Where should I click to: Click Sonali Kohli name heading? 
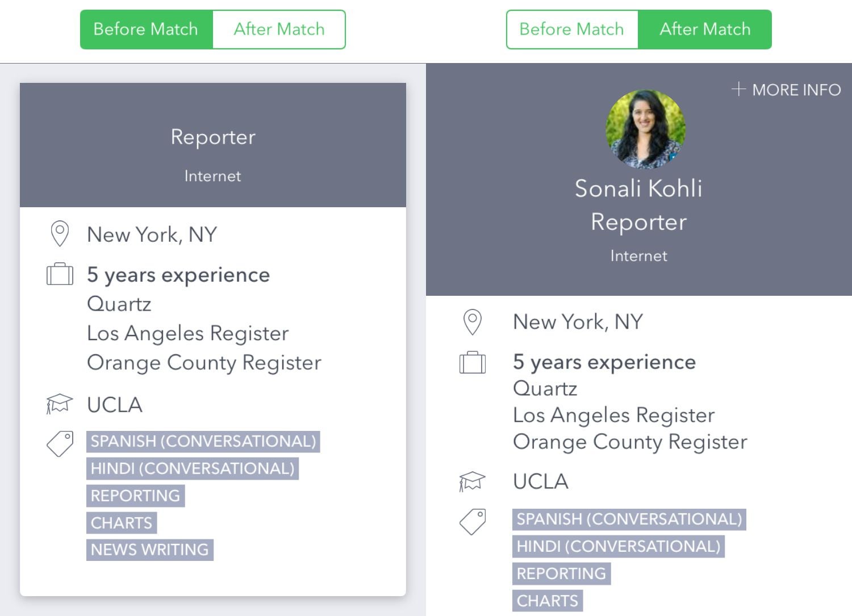(638, 188)
